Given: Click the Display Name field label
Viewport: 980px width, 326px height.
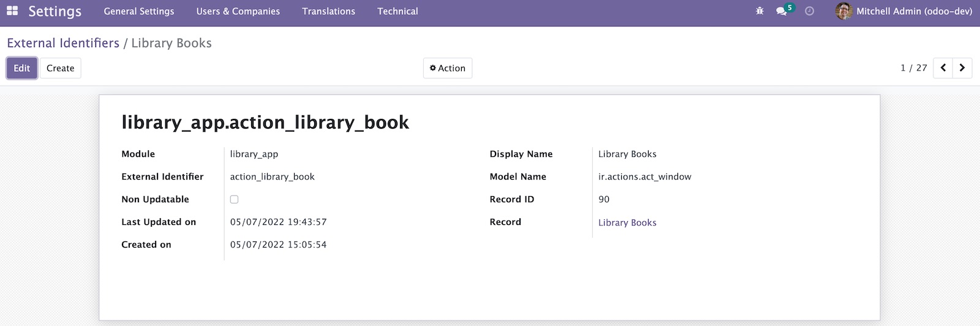Looking at the screenshot, I should (521, 154).
